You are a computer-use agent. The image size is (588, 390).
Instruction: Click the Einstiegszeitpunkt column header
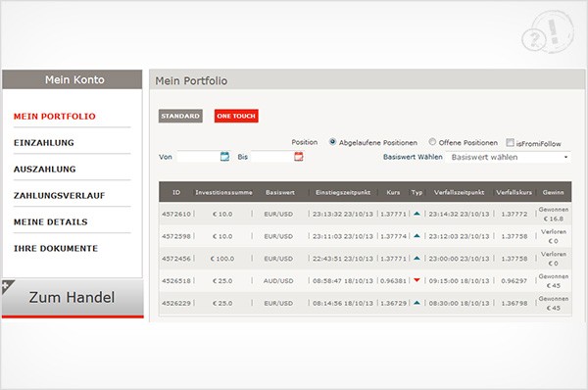tap(343, 192)
